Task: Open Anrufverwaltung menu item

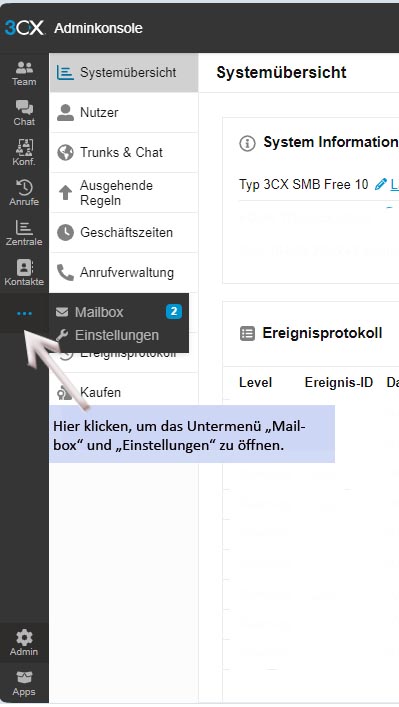Action: pos(124,272)
